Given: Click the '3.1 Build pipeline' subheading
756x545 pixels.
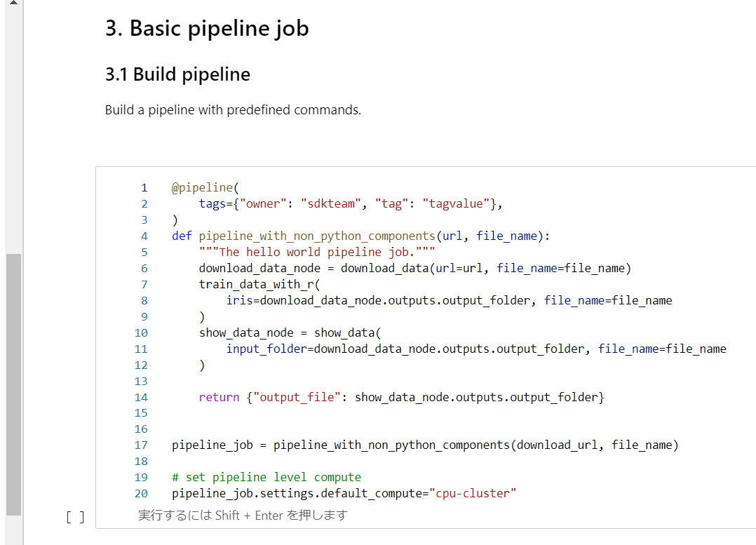Looking at the screenshot, I should click(177, 74).
